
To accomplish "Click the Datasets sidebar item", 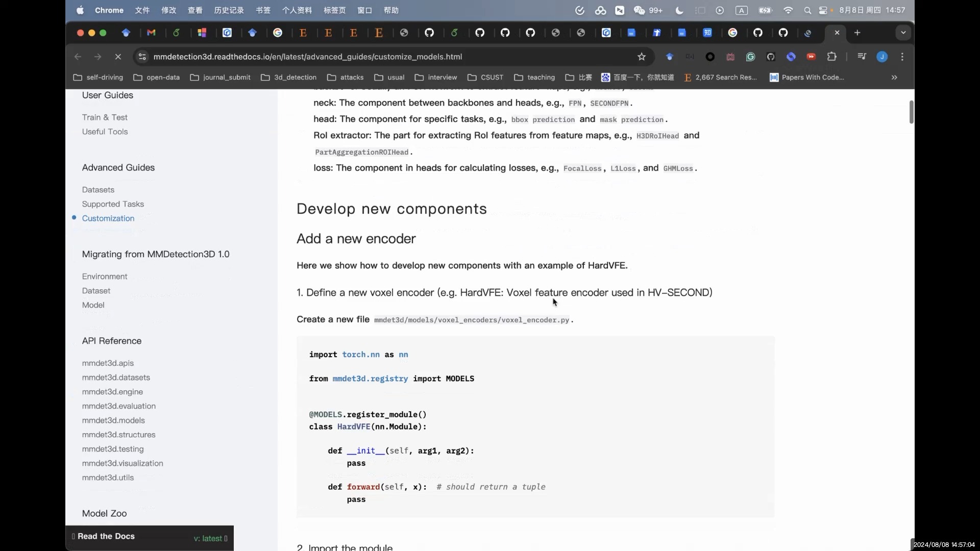I will click(x=99, y=189).
